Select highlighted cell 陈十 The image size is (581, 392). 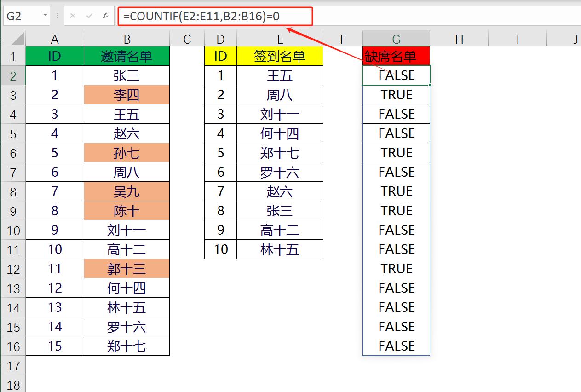(127, 211)
